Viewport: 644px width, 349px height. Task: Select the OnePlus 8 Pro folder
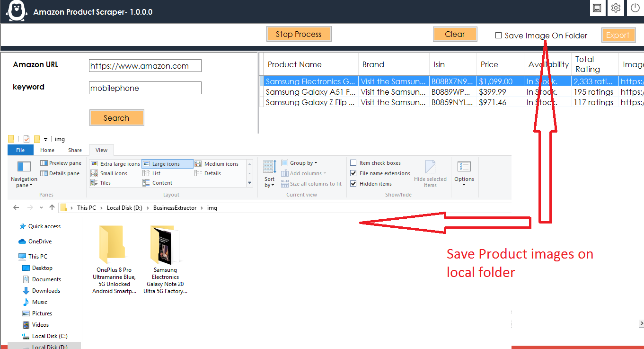click(114, 260)
